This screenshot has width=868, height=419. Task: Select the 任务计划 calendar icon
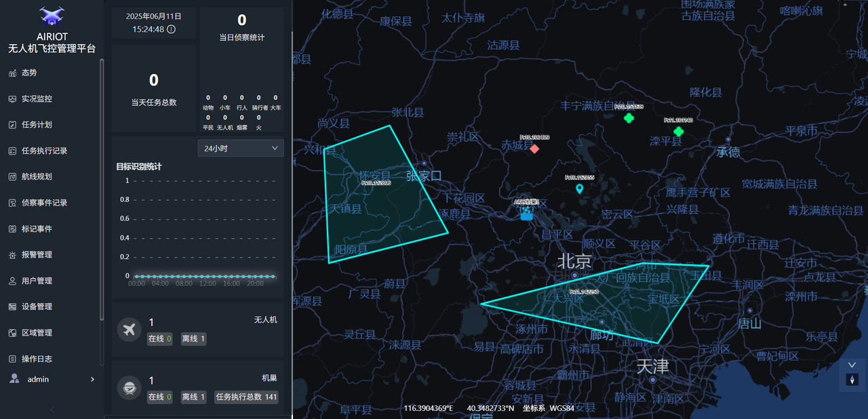12,125
